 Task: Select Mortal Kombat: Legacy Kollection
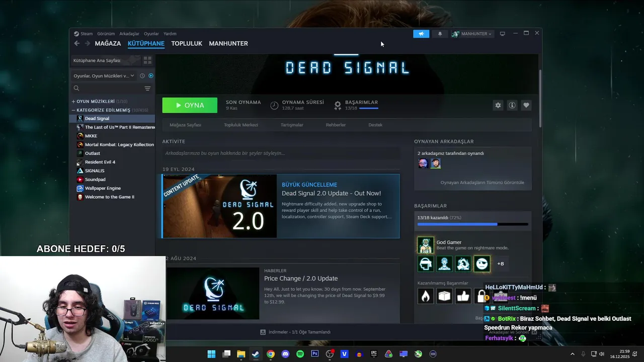116,145
